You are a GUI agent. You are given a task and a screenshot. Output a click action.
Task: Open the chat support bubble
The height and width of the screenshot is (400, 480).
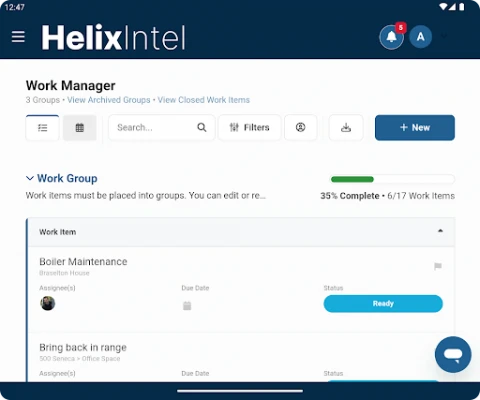pos(453,354)
